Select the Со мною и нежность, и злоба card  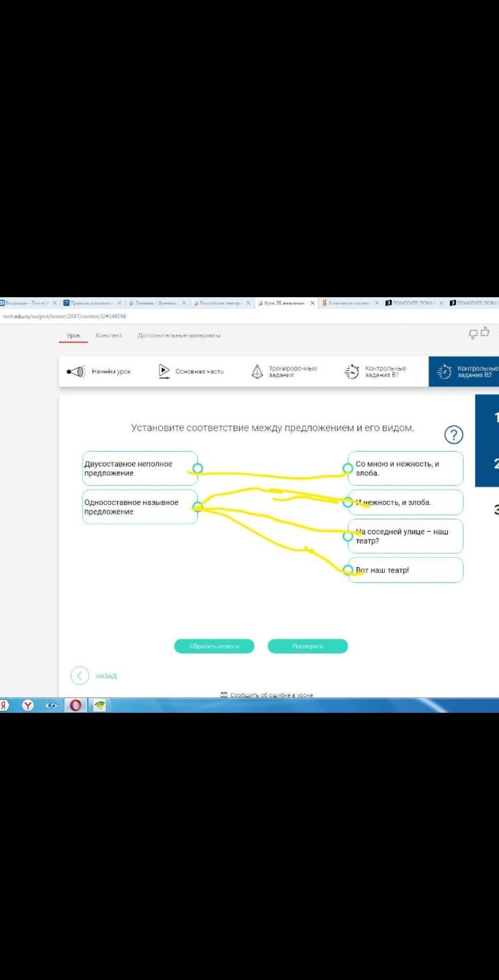[x=405, y=468]
